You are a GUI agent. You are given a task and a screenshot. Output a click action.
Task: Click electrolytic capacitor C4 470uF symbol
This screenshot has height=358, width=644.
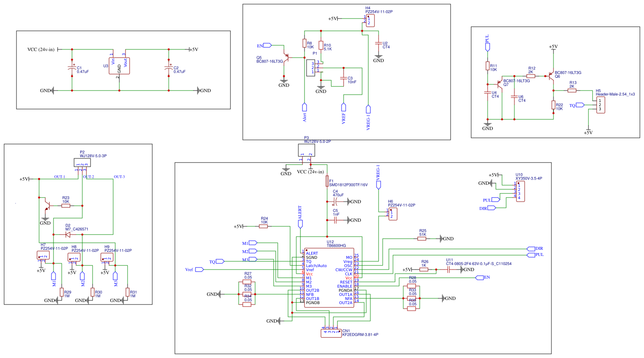tap(334, 202)
